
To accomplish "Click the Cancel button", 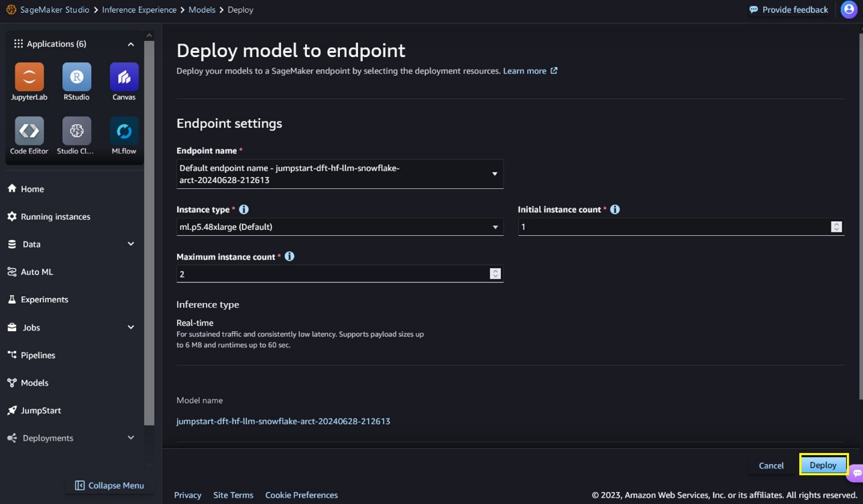I will pyautogui.click(x=771, y=465).
